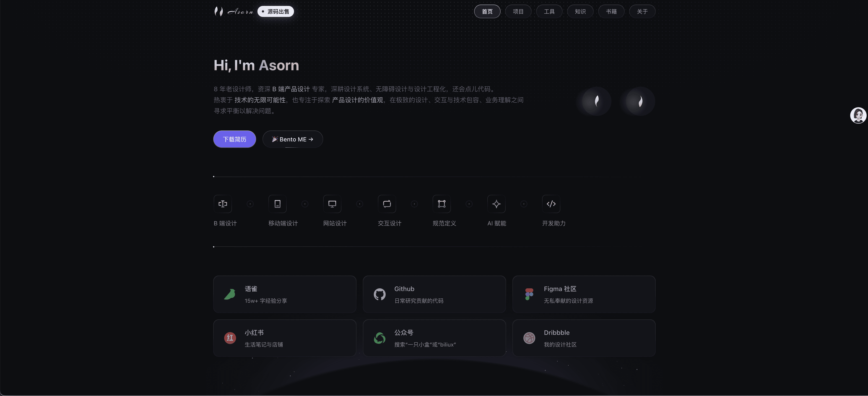Open the 知识 nav tab
The width and height of the screenshot is (868, 396).
[580, 11]
